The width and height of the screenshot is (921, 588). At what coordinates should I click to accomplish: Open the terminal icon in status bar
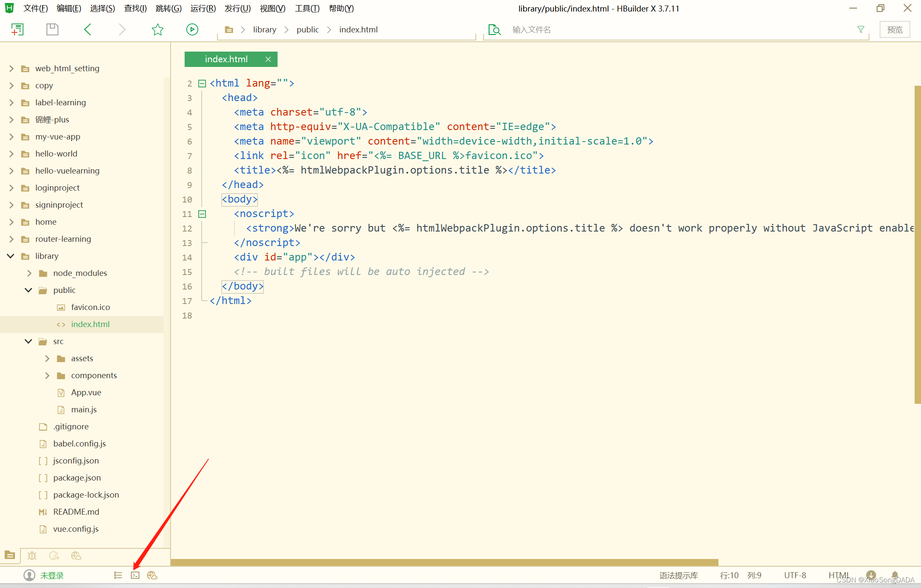(x=135, y=575)
